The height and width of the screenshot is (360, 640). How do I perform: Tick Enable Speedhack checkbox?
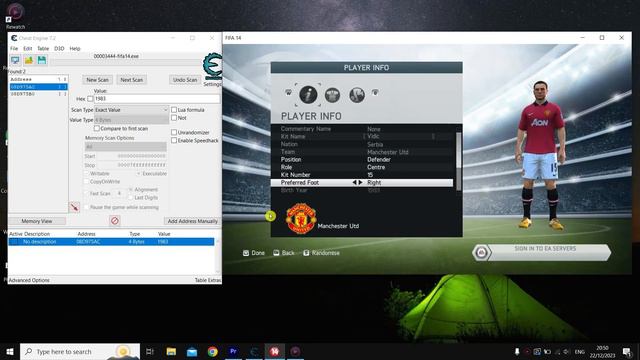pos(174,140)
